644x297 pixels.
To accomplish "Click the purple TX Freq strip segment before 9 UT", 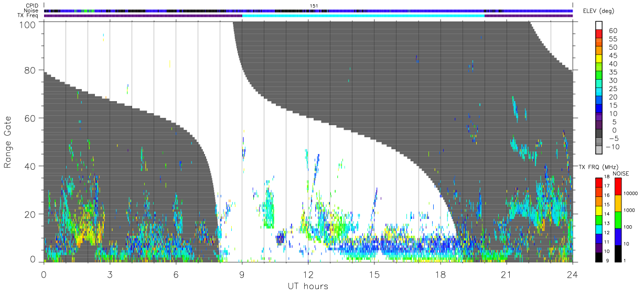I will pos(143,16).
